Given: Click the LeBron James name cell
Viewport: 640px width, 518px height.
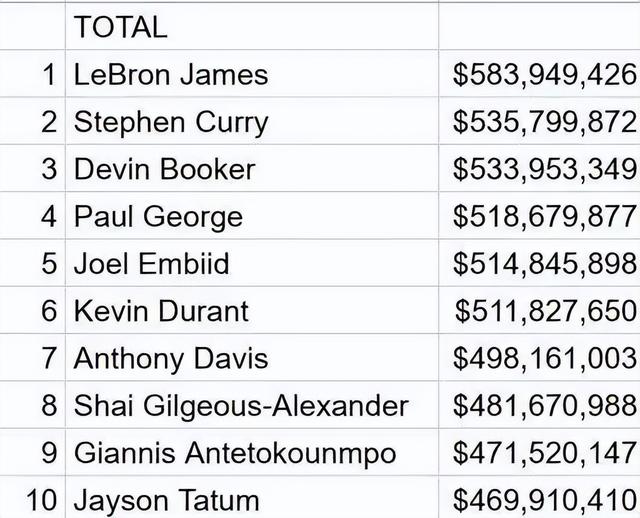Looking at the screenshot, I should 252,74.
